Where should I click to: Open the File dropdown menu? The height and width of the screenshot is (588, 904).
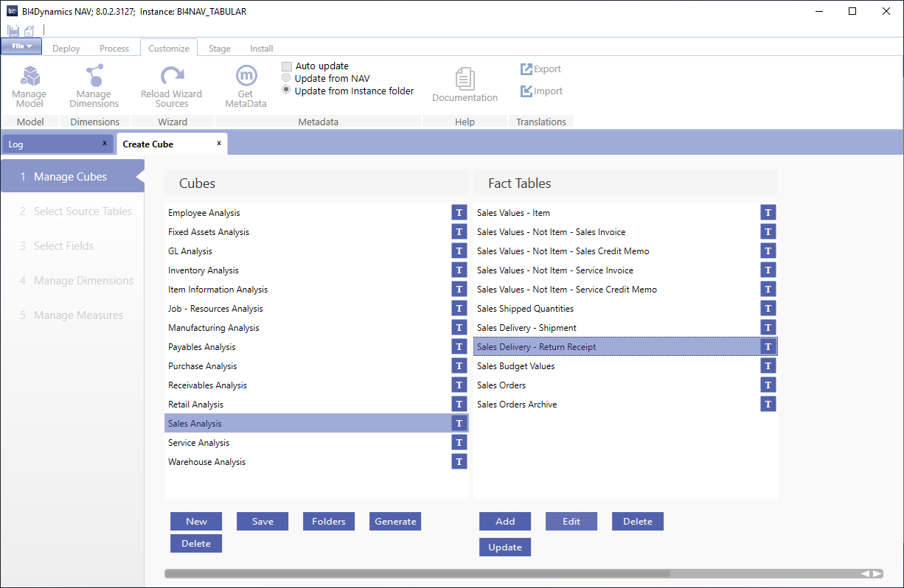[21, 46]
